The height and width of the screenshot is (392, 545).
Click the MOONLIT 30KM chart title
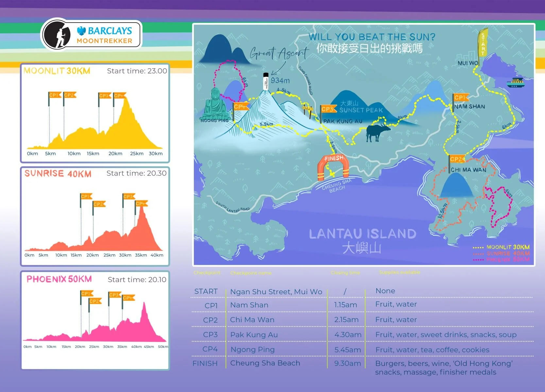coord(57,71)
